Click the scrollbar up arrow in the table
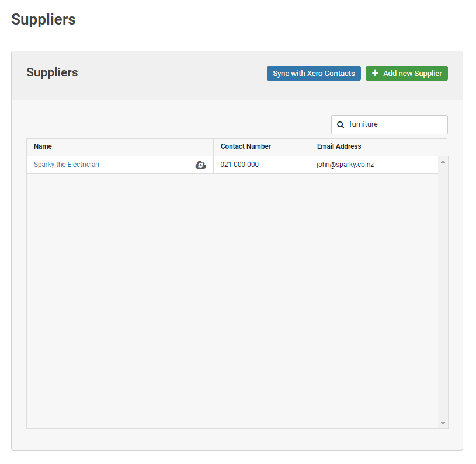Image resolution: width=476 pixels, height=464 pixels. [443, 162]
